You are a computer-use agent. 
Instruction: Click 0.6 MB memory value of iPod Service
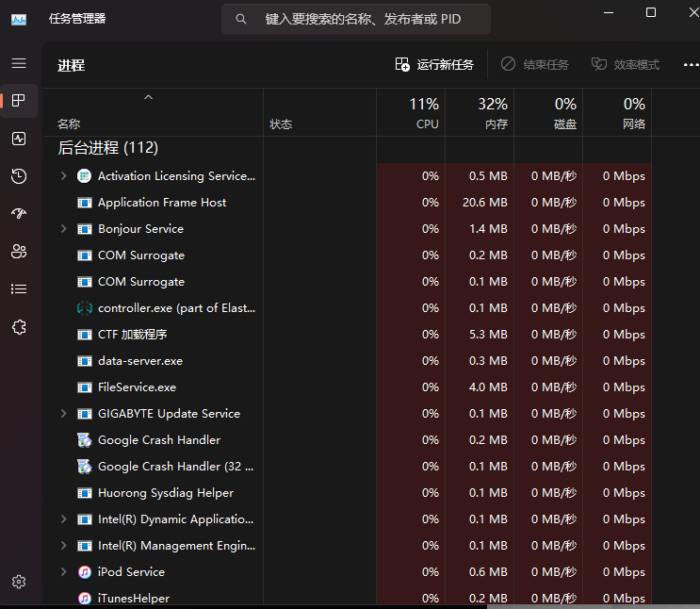(x=480, y=571)
